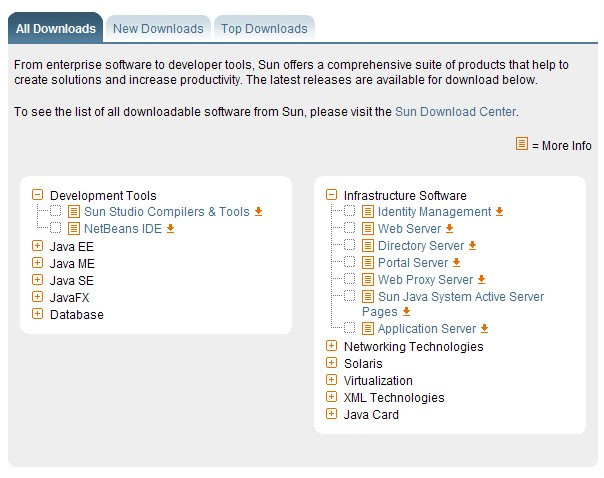Open More Info icon for NetBeans IDE

click(x=74, y=228)
